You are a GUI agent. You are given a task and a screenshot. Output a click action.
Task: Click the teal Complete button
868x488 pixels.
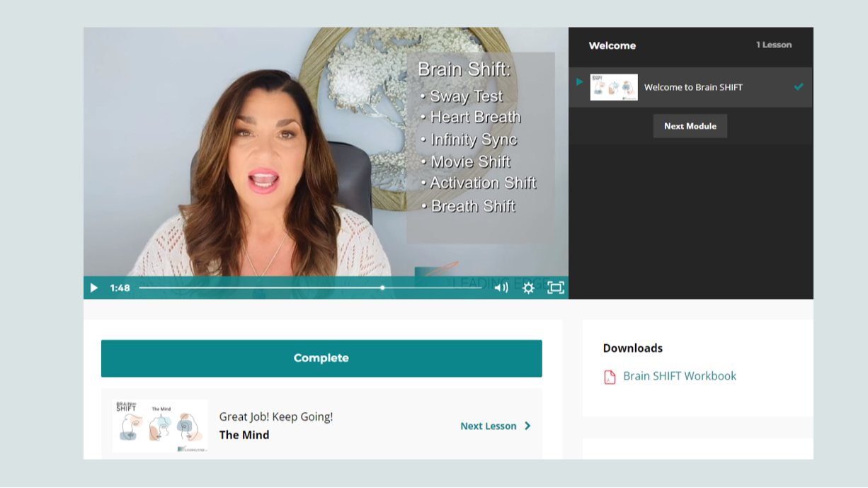pyautogui.click(x=321, y=358)
